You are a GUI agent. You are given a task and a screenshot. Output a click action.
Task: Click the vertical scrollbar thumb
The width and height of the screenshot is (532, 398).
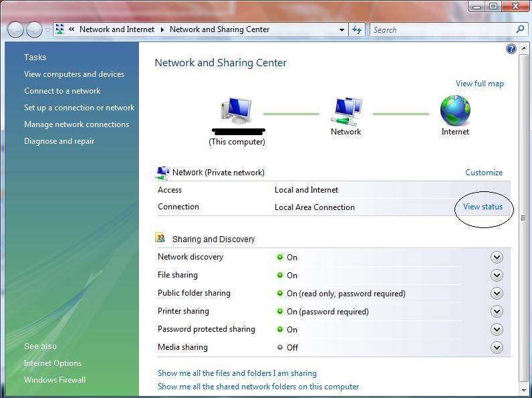(523, 218)
